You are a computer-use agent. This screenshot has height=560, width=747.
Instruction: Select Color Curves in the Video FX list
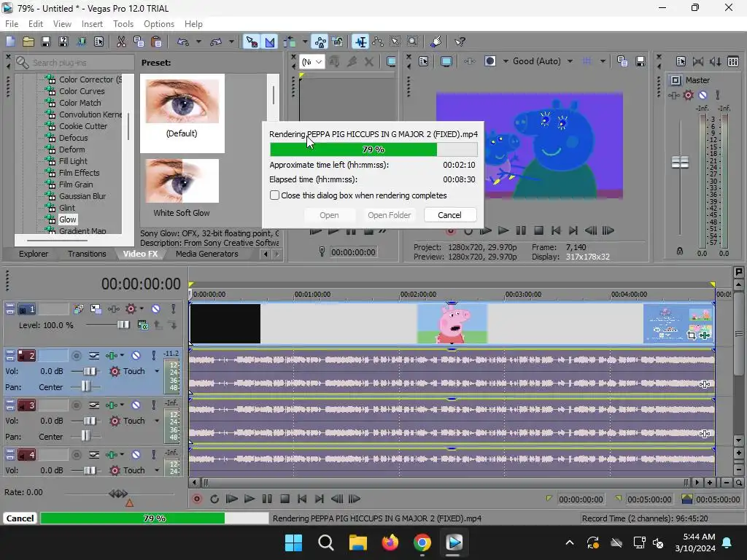82,91
